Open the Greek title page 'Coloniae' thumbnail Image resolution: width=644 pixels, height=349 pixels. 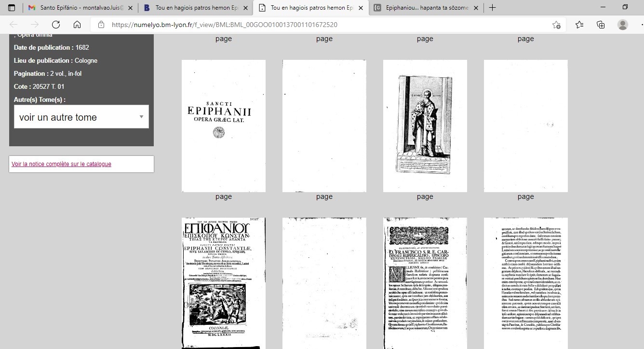point(223,283)
